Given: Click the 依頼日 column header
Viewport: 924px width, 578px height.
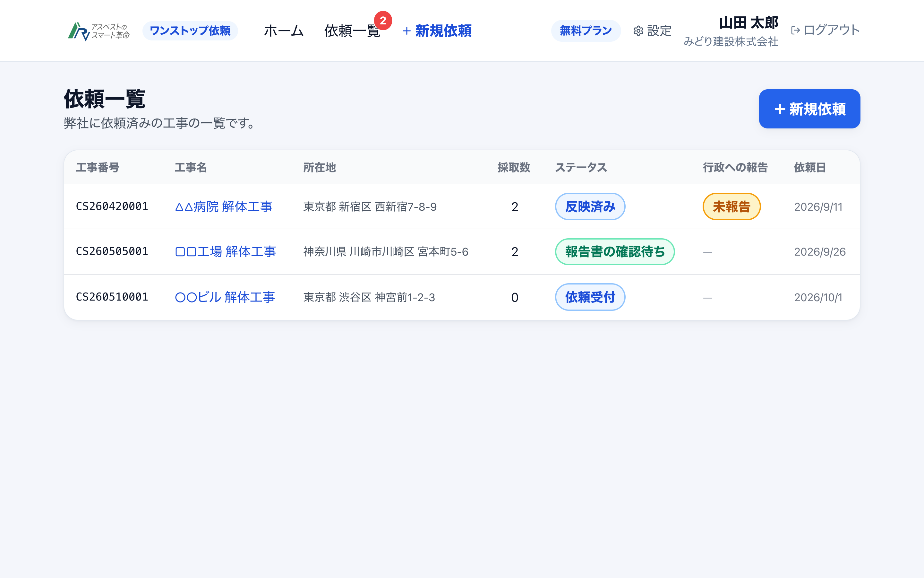Looking at the screenshot, I should click(x=810, y=167).
